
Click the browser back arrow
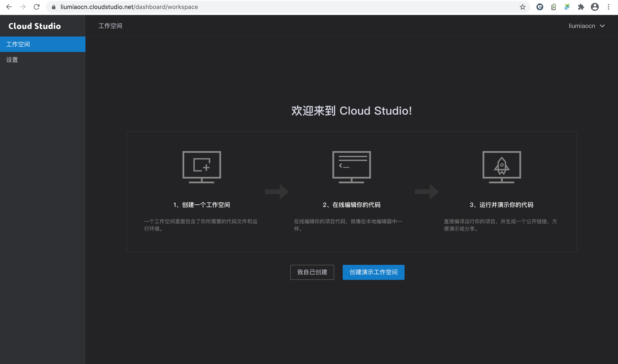click(9, 7)
